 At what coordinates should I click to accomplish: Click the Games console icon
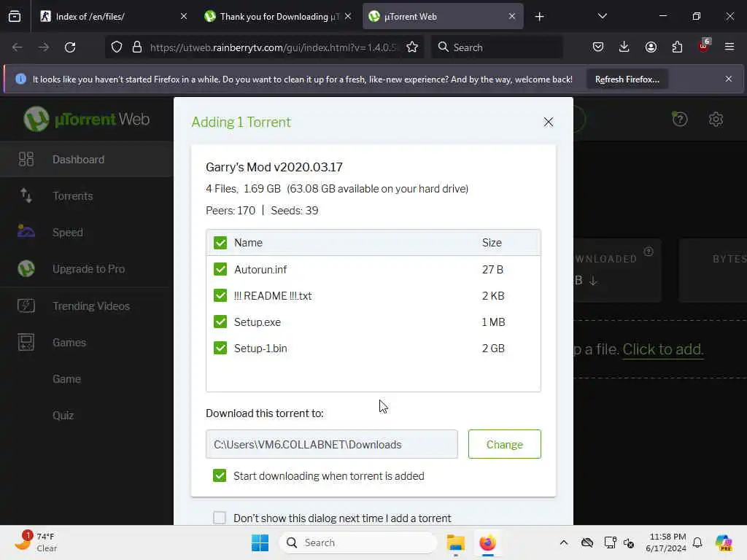coord(26,343)
